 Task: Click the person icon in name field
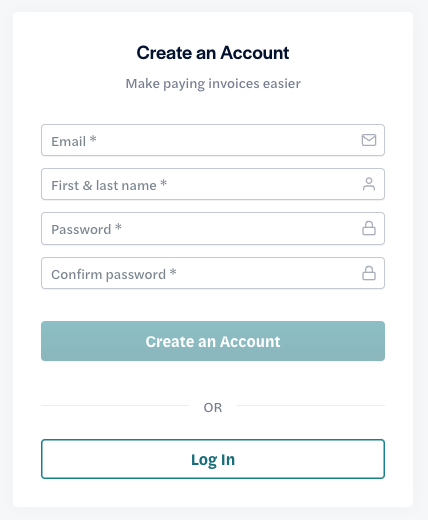[x=369, y=184]
